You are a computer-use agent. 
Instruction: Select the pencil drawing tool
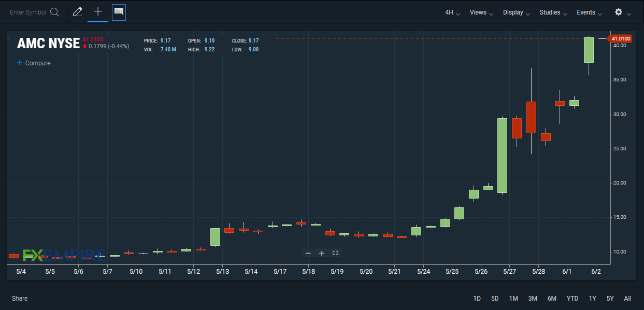point(78,12)
